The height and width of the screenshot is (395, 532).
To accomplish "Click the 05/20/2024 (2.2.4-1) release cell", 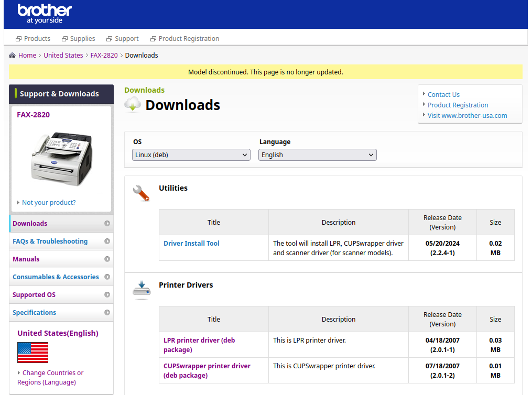I will 442,248.
